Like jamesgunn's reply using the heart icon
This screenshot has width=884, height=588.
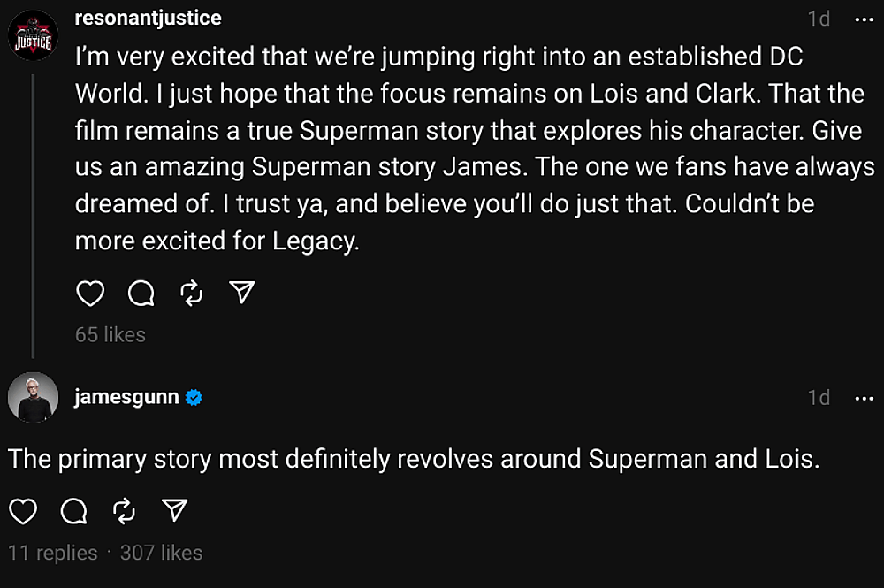click(24, 511)
